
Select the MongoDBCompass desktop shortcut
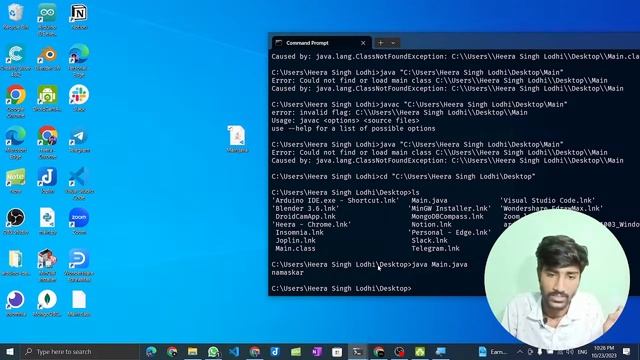point(47,303)
